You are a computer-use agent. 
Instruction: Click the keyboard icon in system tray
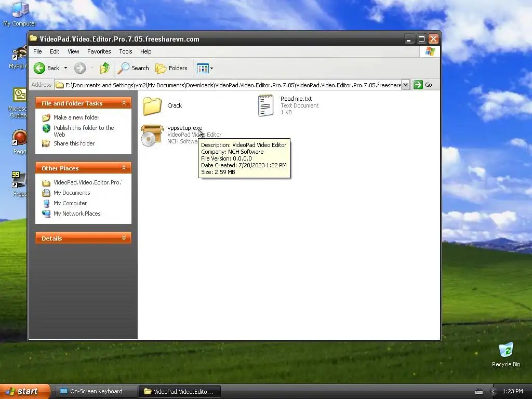point(478,392)
